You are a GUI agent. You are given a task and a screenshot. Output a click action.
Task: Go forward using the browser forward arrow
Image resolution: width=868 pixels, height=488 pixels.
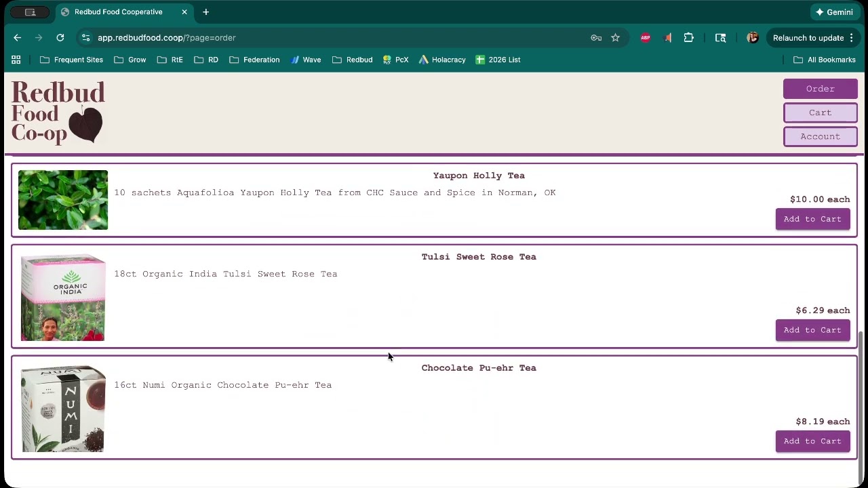[39, 38]
